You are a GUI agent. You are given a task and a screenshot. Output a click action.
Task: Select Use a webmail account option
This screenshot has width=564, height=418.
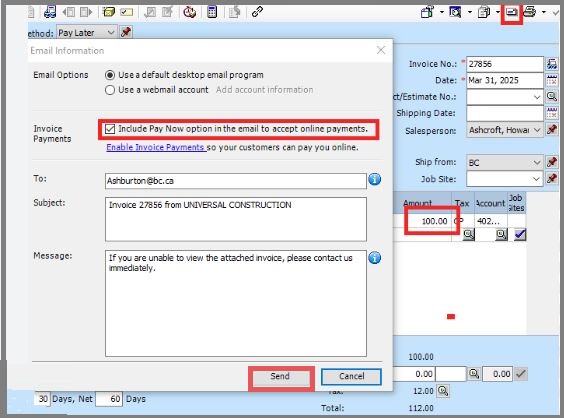point(110,90)
